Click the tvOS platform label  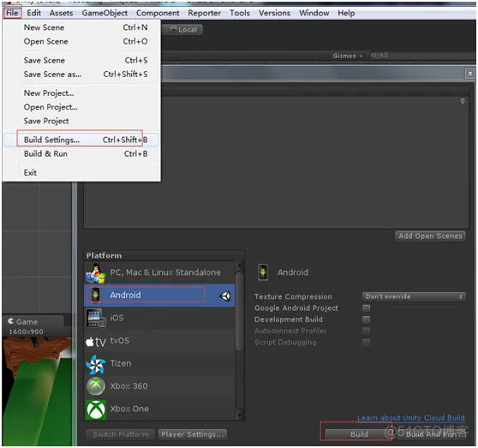click(120, 340)
